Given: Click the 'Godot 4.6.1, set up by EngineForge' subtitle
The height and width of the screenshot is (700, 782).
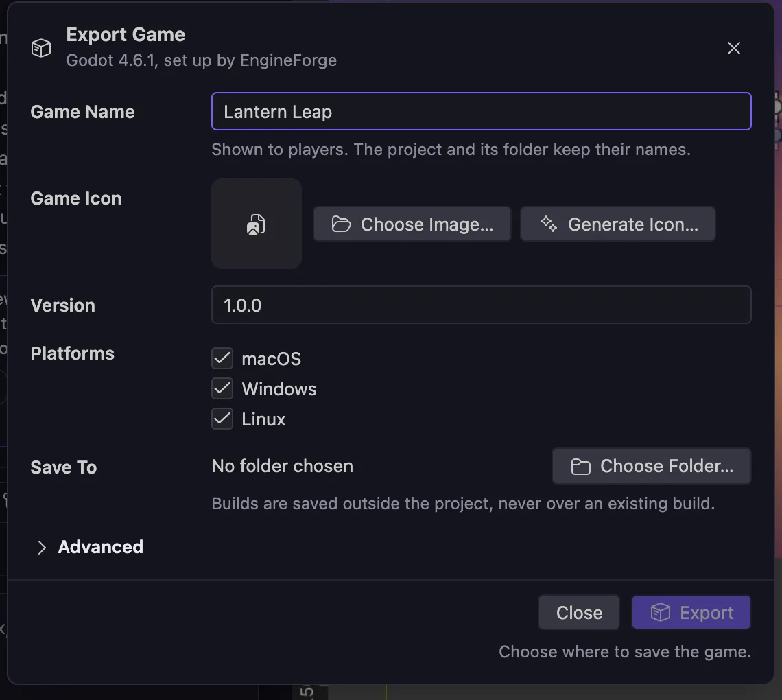Looking at the screenshot, I should (x=202, y=60).
